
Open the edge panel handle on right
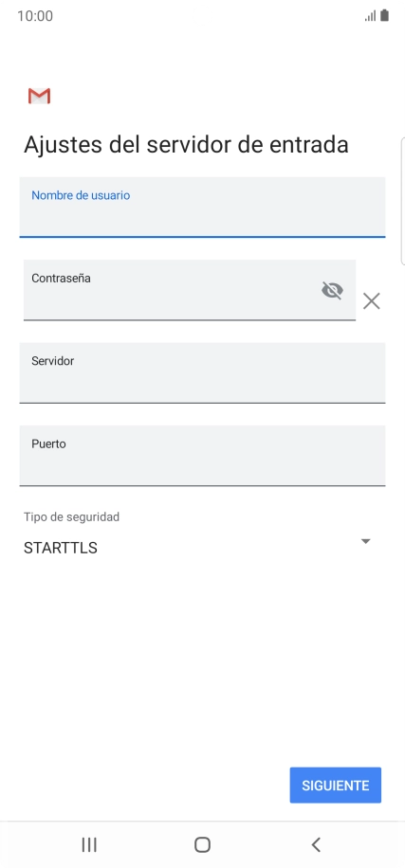coord(403,200)
